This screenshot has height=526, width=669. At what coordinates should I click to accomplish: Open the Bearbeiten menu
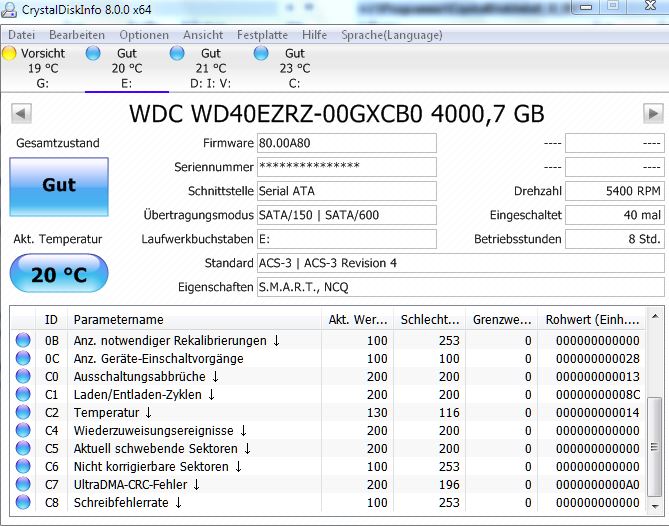pyautogui.click(x=77, y=35)
